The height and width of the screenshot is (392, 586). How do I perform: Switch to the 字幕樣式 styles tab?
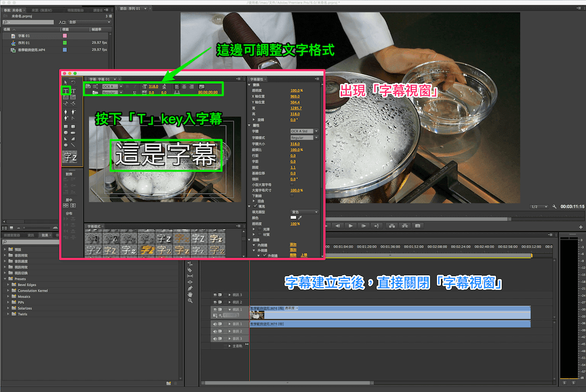coord(94,226)
